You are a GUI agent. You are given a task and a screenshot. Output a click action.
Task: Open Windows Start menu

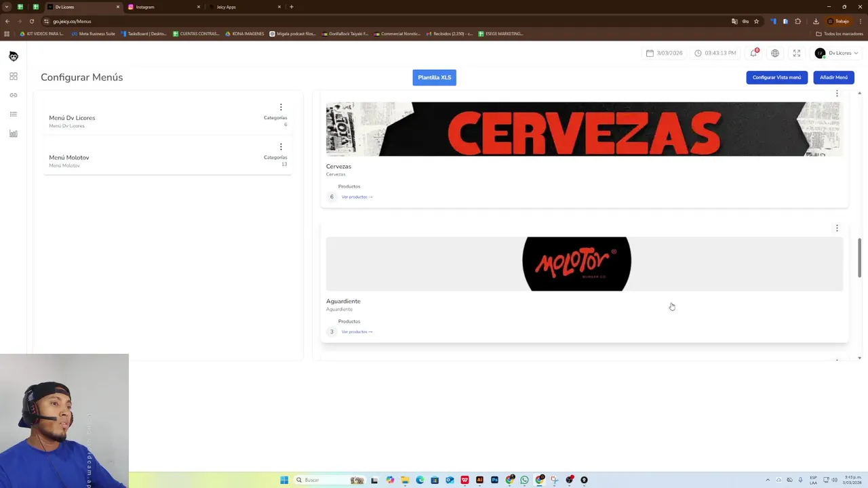[x=284, y=480]
